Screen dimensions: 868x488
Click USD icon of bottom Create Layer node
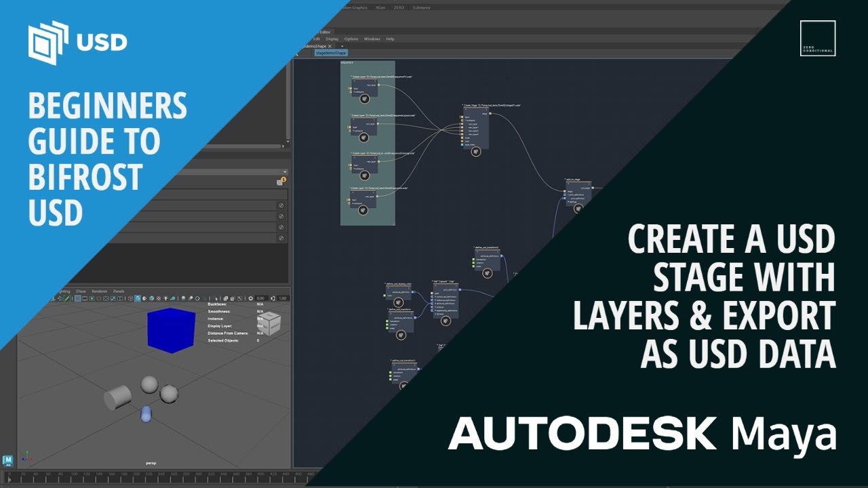[364, 210]
